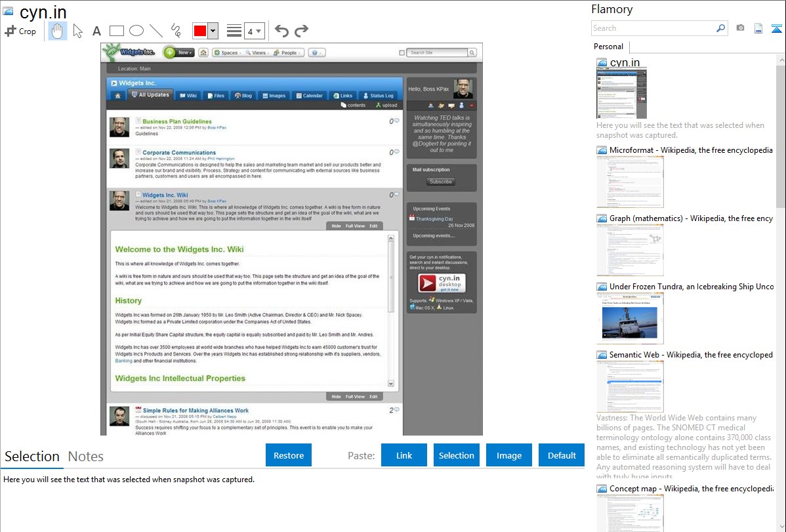This screenshot has width=786, height=532.
Task: Open the Microformat snapshot thumbnail
Action: click(630, 182)
